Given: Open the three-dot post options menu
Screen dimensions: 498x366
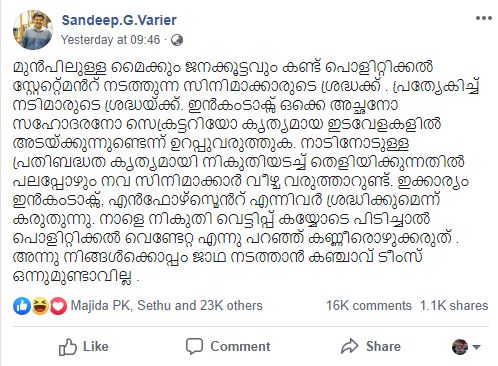Looking at the screenshot, I should pyautogui.click(x=484, y=18).
